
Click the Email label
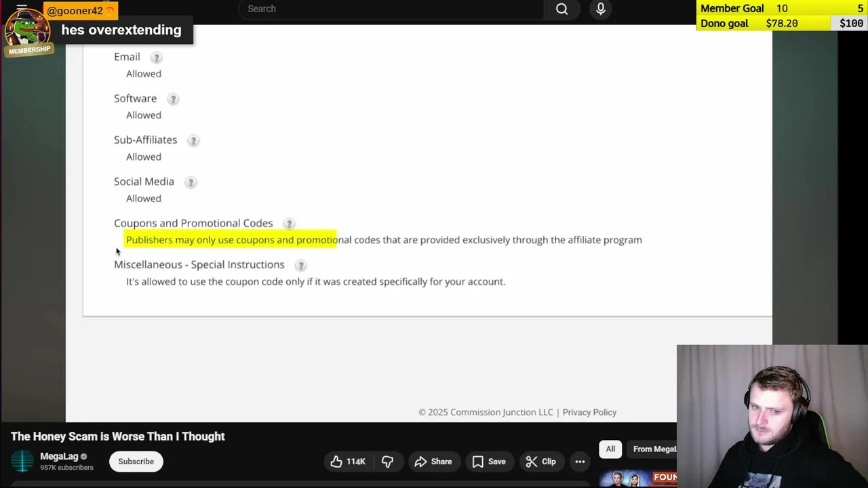click(x=127, y=57)
